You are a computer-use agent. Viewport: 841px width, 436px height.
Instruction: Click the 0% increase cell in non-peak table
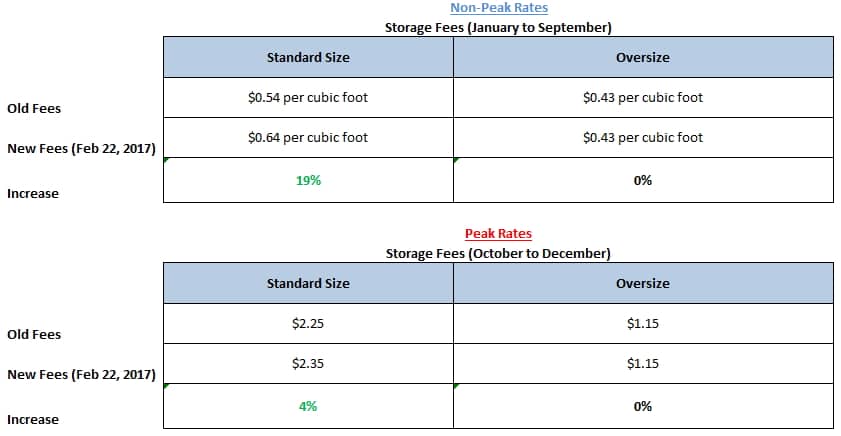pos(643,180)
